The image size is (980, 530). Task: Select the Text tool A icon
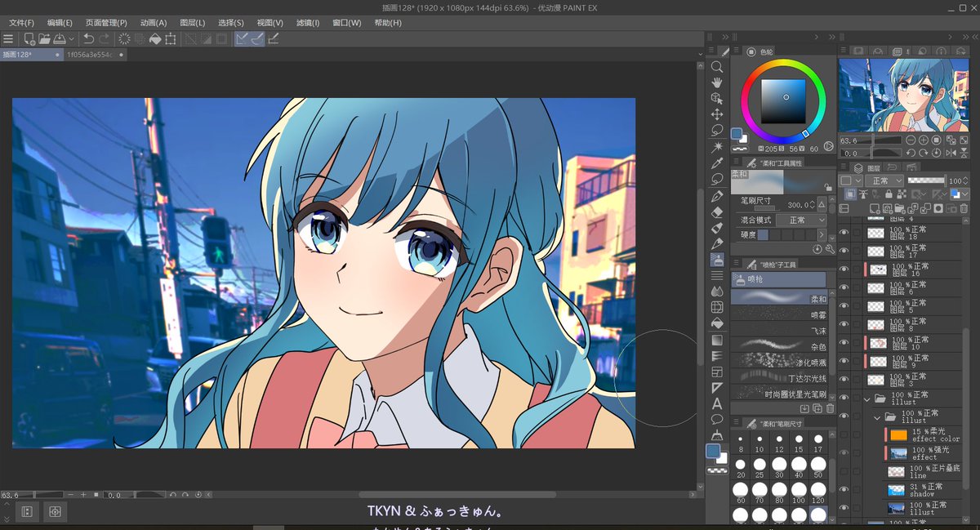[717, 403]
